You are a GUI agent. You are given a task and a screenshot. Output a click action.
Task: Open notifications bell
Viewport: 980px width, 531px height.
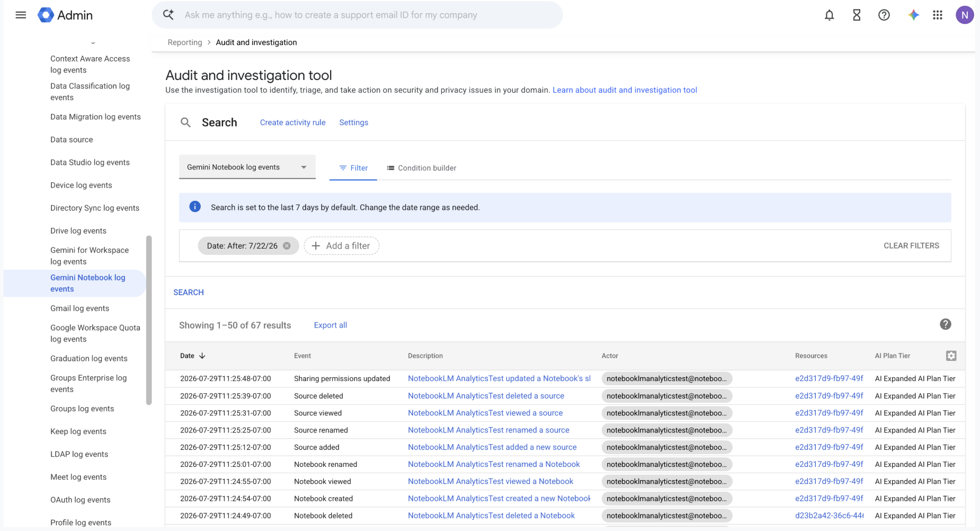tap(829, 15)
